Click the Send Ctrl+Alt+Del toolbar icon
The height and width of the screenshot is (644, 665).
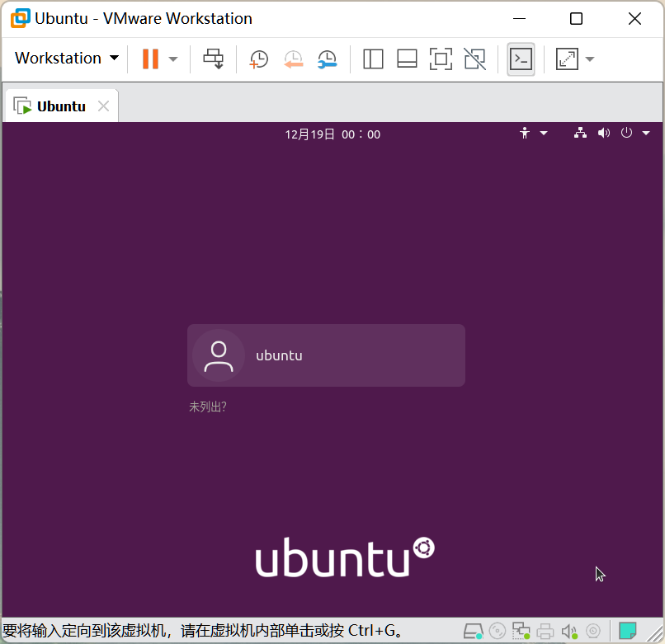[214, 59]
